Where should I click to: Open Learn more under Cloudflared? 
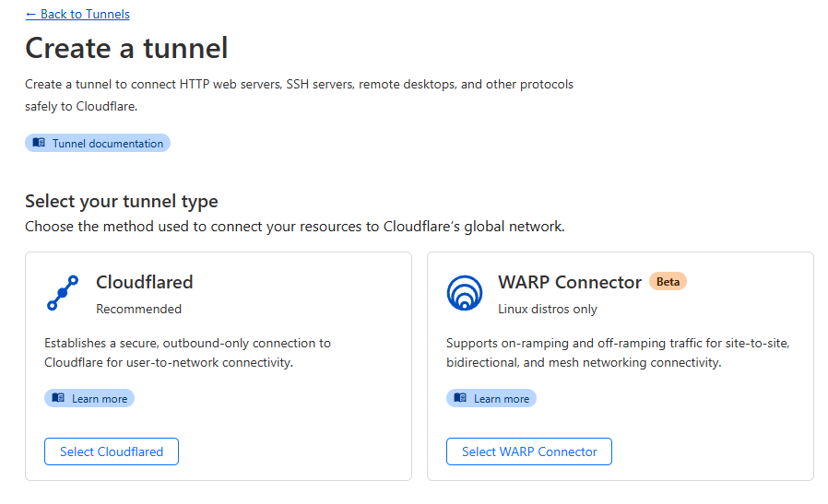[89, 398]
